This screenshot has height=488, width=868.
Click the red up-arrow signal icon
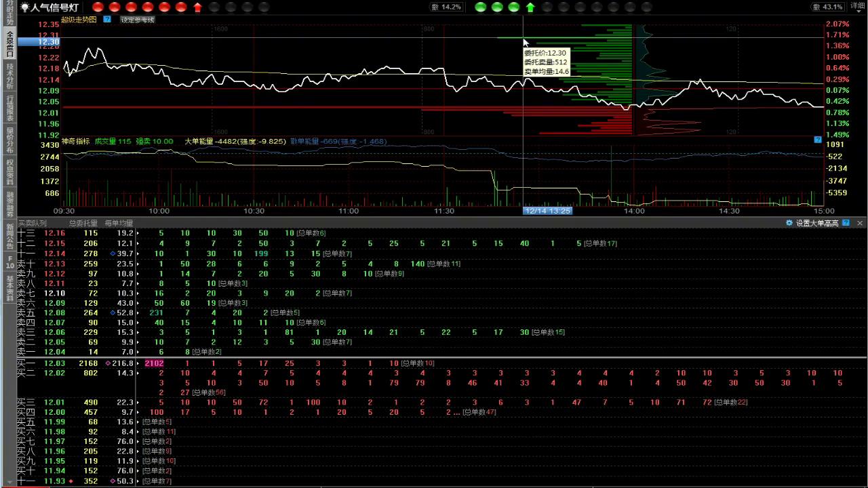point(197,7)
